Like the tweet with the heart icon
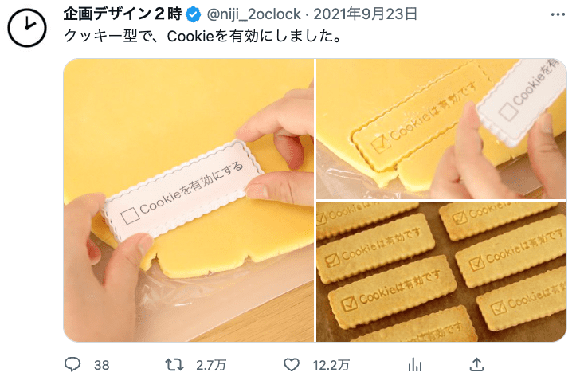 coord(292,365)
